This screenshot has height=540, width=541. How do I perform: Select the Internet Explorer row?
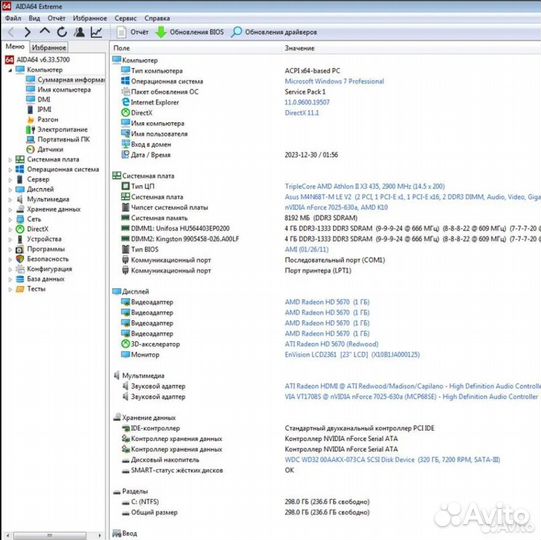[x=325, y=102]
